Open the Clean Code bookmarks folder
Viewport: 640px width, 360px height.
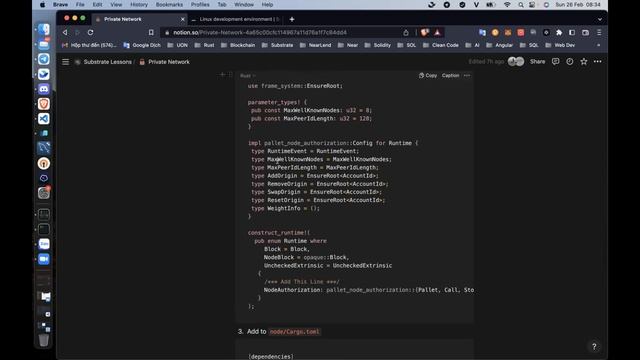click(440, 45)
